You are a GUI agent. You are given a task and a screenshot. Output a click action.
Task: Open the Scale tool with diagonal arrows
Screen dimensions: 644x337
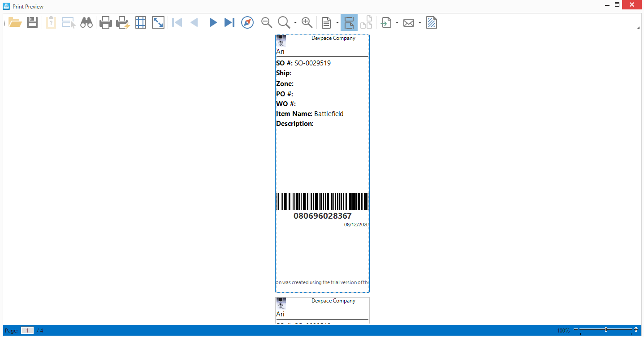158,22
